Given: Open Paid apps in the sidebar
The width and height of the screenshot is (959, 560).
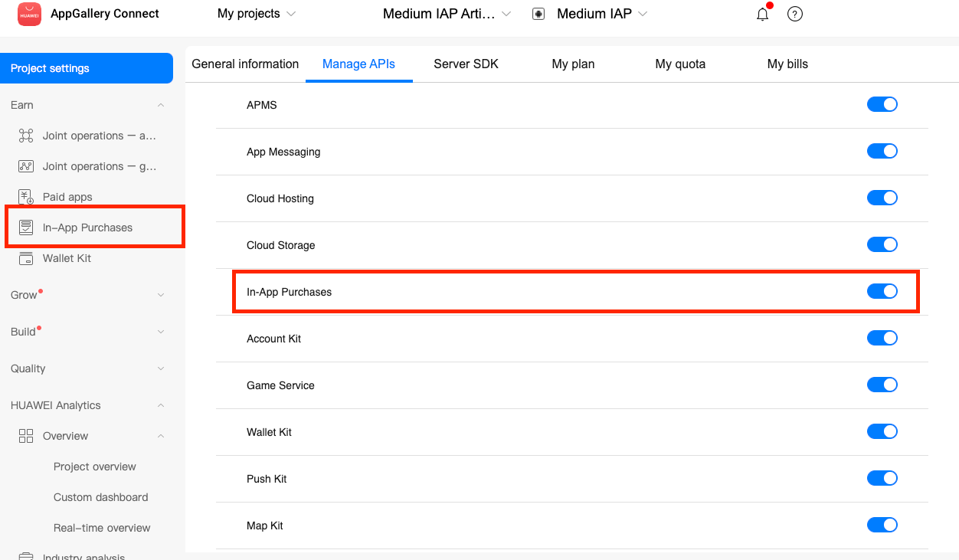Looking at the screenshot, I should point(67,197).
